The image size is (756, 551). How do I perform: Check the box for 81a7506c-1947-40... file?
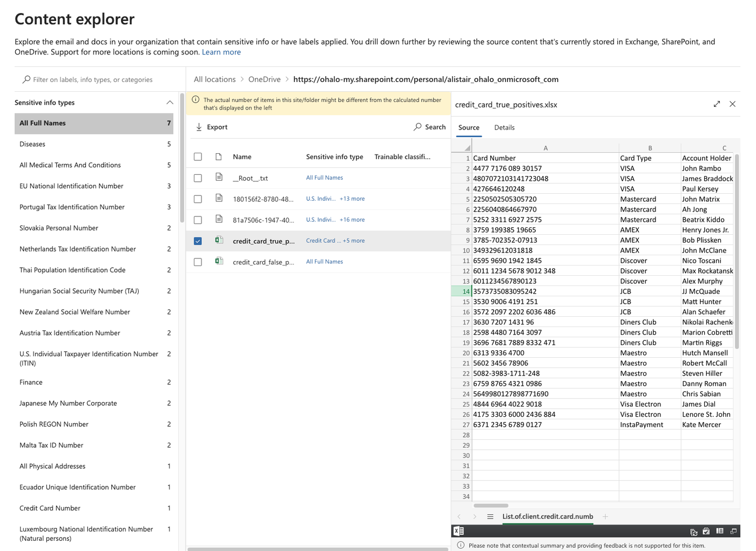198,220
